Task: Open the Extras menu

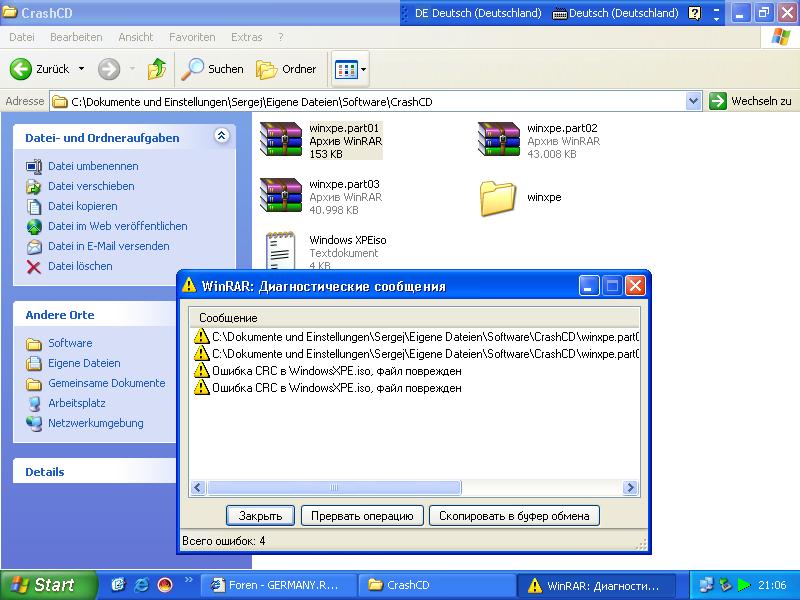Action: [246, 37]
